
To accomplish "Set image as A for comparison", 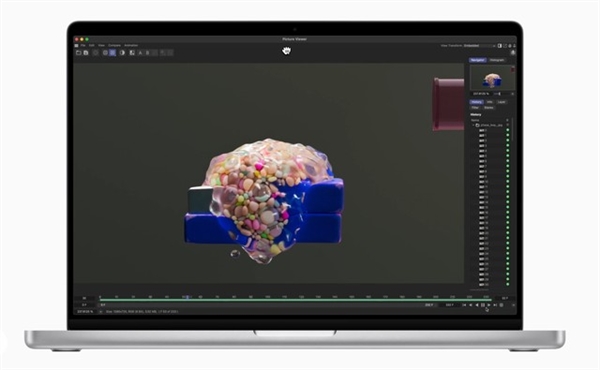I will click(140, 53).
